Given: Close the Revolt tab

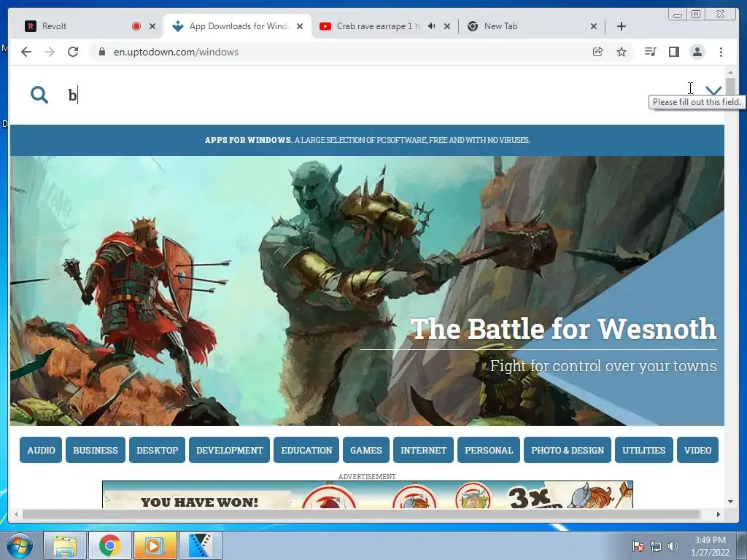Looking at the screenshot, I should [x=152, y=26].
